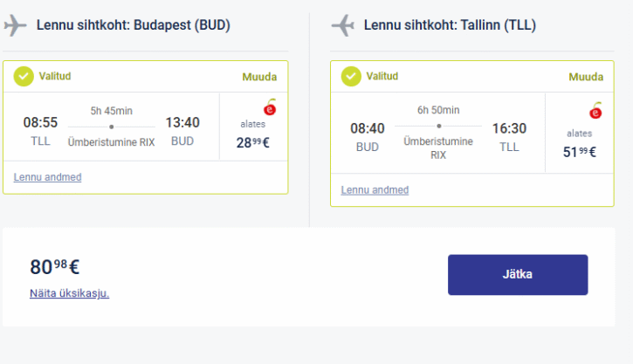The width and height of the screenshot is (633, 364).
Task: Click the 51.99 € price on Tallinn flight
Action: [580, 152]
